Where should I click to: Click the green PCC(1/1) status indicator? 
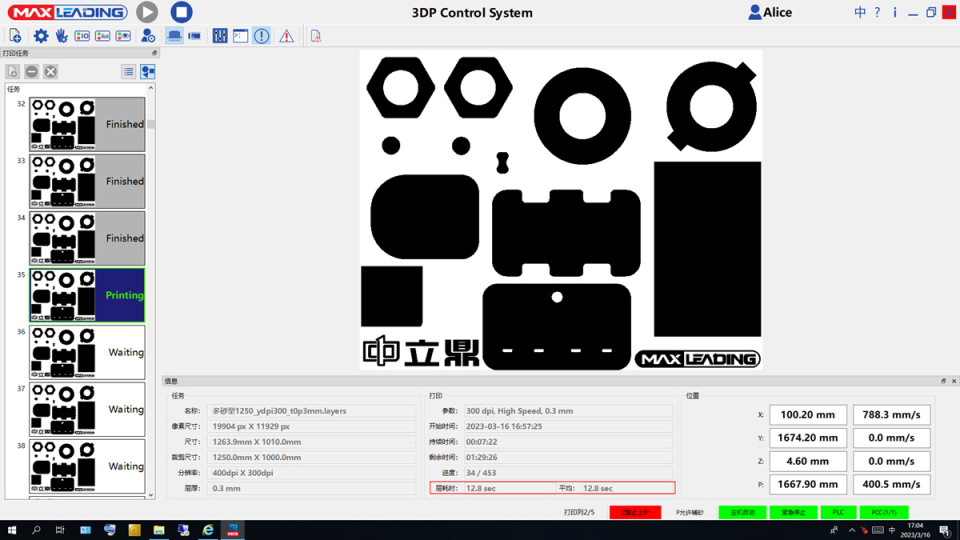coord(884,512)
